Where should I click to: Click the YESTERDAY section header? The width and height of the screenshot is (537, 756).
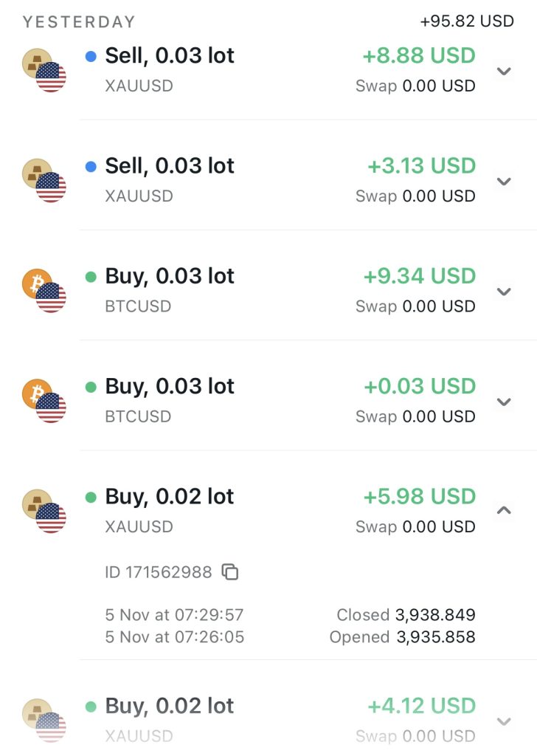coord(79,22)
